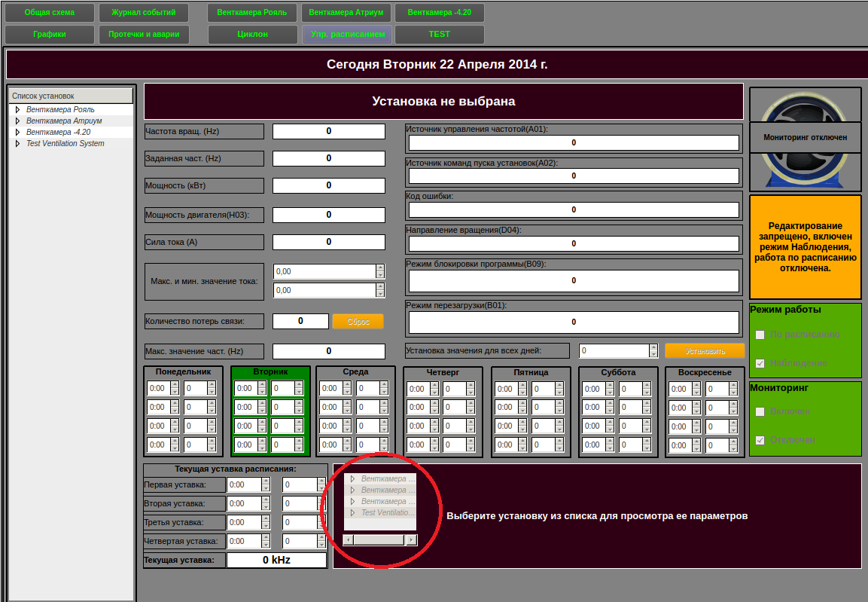
Task: Expand Венткамера Рояль in the installations list
Action: pos(17,110)
